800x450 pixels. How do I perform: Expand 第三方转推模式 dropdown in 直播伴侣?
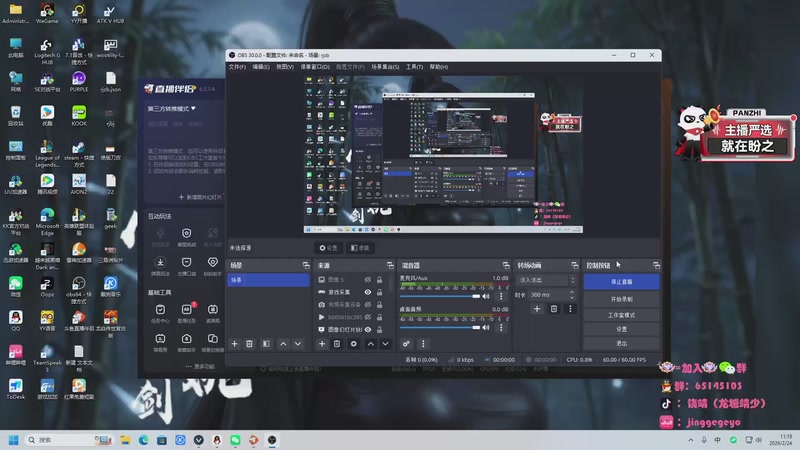pyautogui.click(x=172, y=109)
